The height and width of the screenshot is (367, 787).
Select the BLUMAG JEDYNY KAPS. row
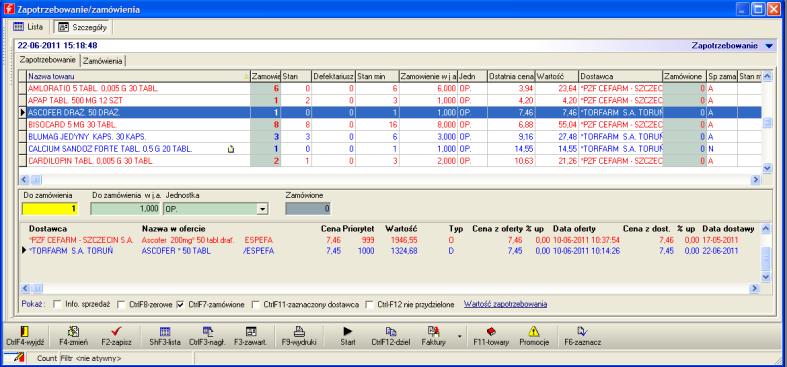390,137
